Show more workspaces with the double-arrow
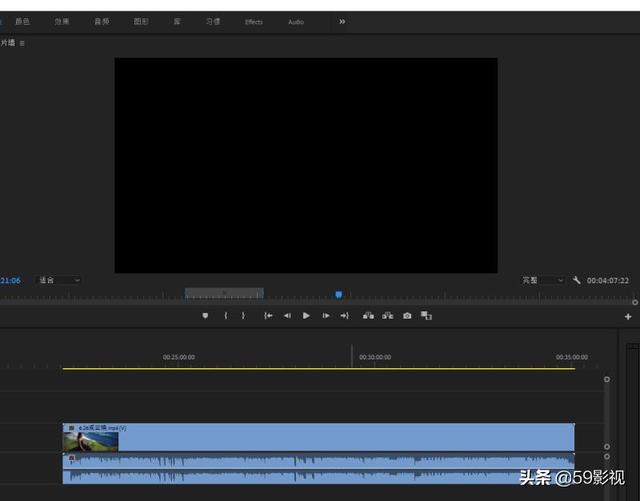 tap(342, 21)
